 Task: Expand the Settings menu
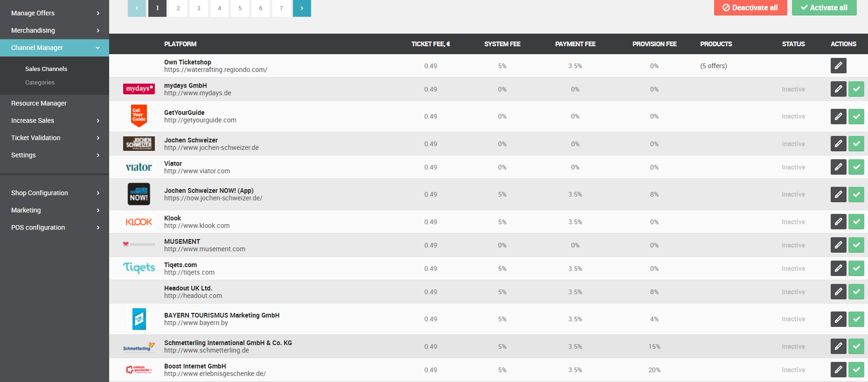tap(55, 155)
